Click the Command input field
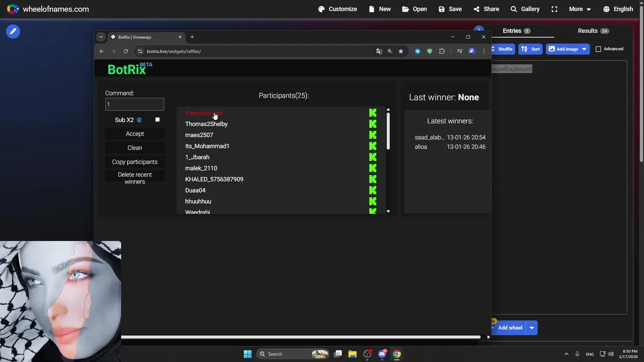This screenshot has width=644, height=362. (135, 104)
